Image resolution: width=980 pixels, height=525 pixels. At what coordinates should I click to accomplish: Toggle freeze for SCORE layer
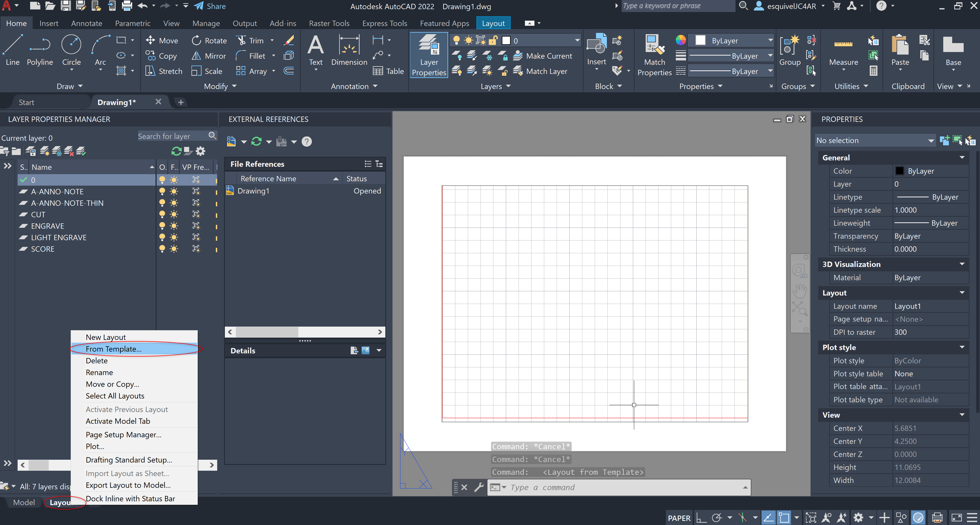click(x=174, y=249)
